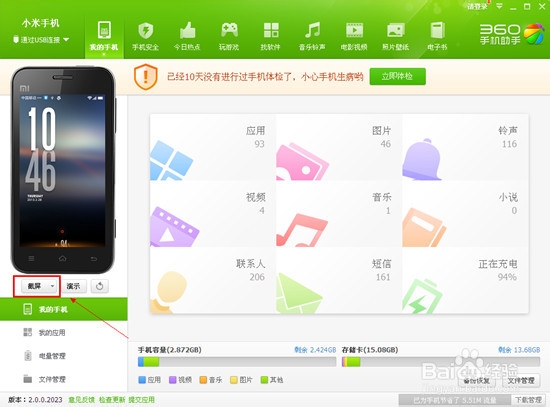Screen dimensions: 550x407
Task: Click the 意见反馈 link
Action: [x=81, y=400]
